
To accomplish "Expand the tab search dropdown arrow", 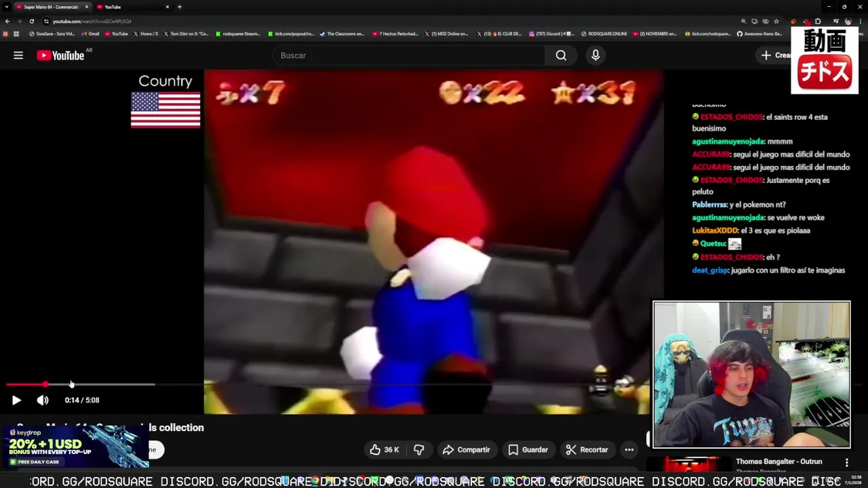I will pos(6,7).
